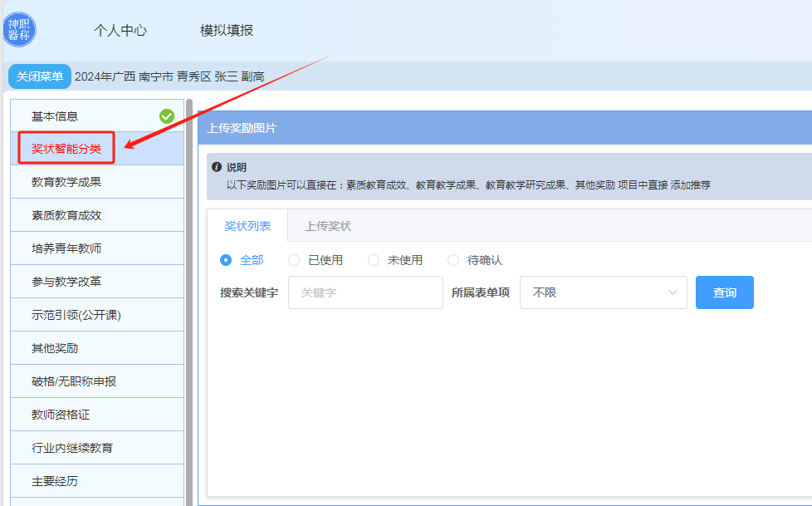Viewport: 812px width, 506px height.
Task: Click the text 2024年广西 南宁市 青秀区 张三 副高
Action: 169,76
